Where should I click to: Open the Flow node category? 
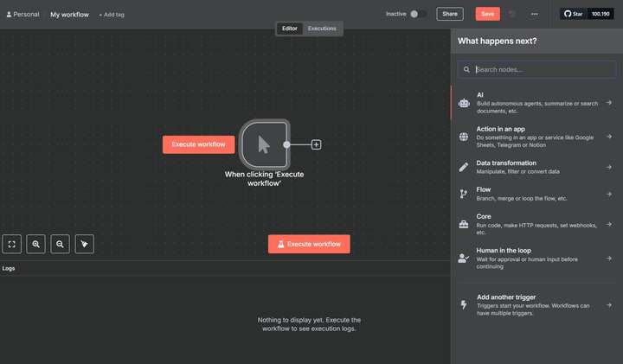536,194
